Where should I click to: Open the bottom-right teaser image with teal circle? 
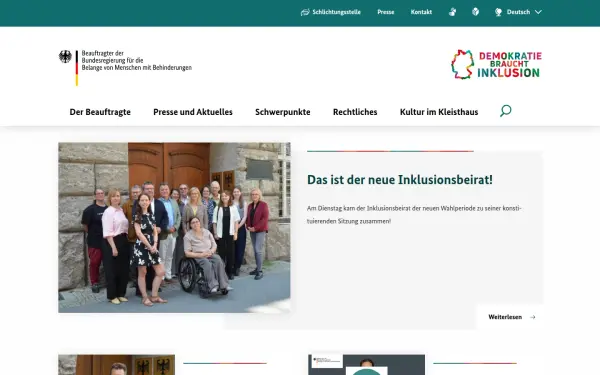point(366,365)
